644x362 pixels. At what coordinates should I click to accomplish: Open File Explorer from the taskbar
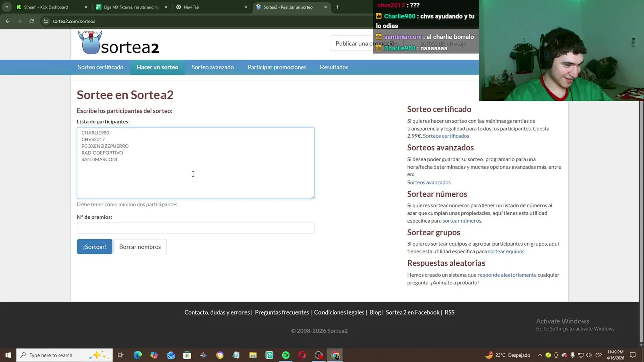[x=253, y=355]
